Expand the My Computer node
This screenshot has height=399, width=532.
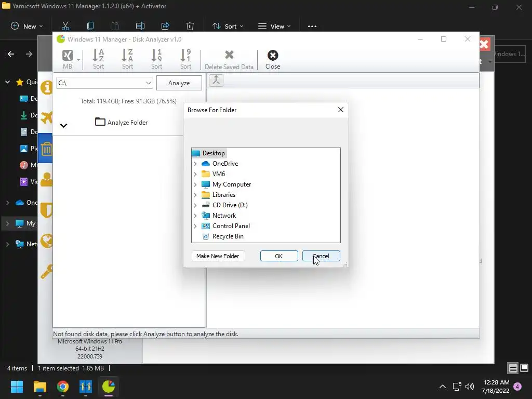point(195,184)
